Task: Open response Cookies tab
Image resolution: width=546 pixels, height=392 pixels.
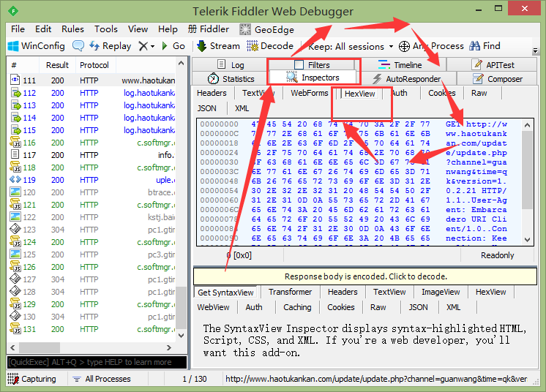Action: pos(341,307)
